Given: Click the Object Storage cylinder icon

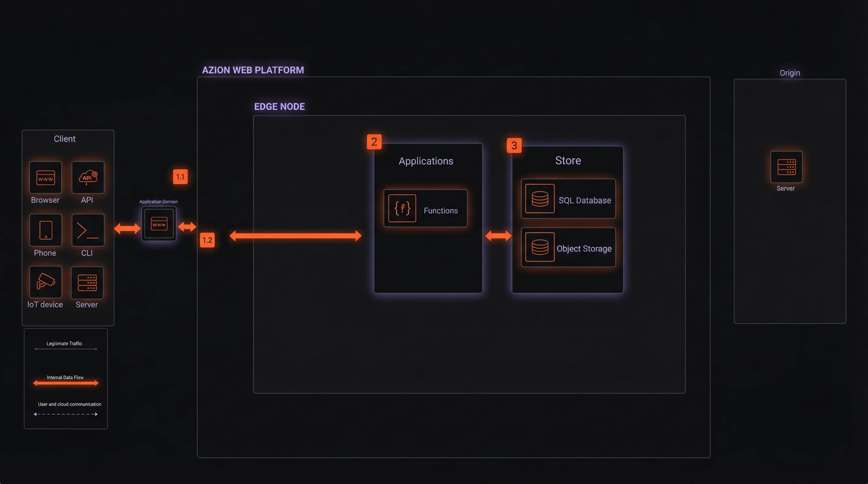Looking at the screenshot, I should tap(540, 247).
